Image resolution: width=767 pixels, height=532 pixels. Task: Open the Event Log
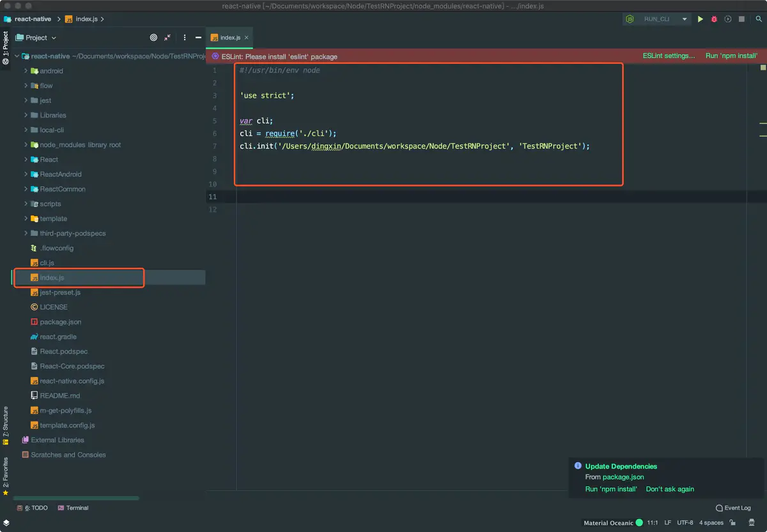[733, 508]
